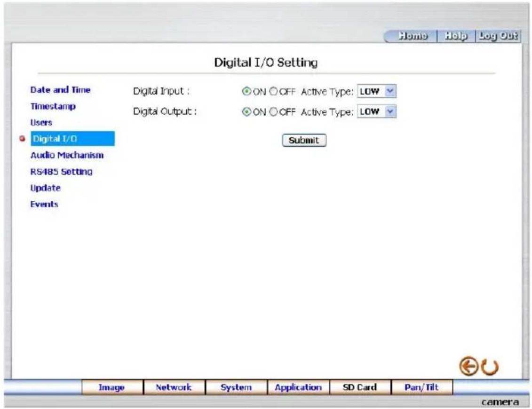The width and height of the screenshot is (532, 409).
Task: Select the Digital I/O menu item
Action: point(72,139)
